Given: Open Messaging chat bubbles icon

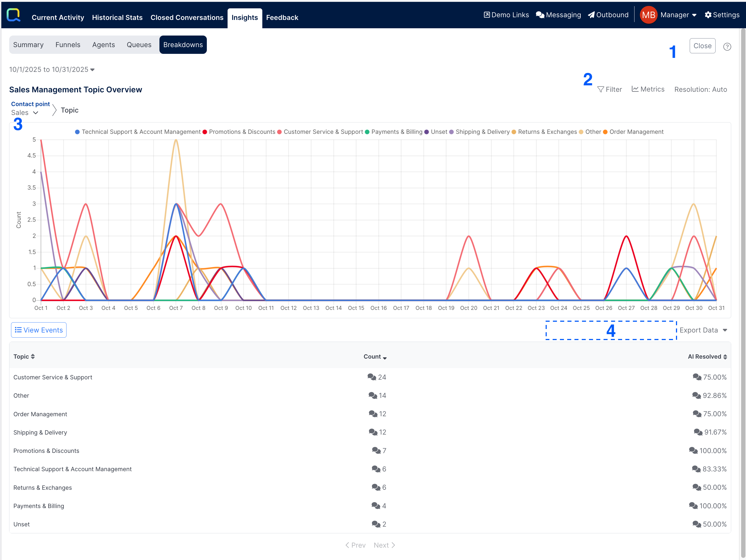Looking at the screenshot, I should click(x=540, y=15).
